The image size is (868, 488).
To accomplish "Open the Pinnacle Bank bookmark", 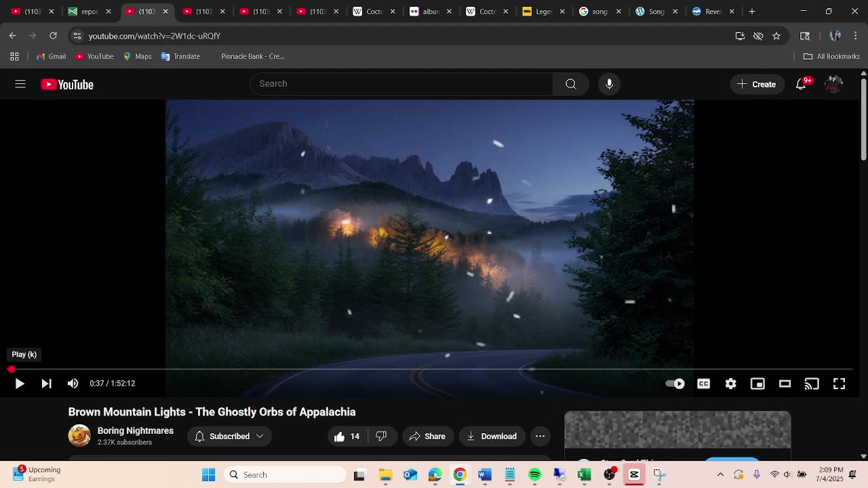I will [247, 56].
